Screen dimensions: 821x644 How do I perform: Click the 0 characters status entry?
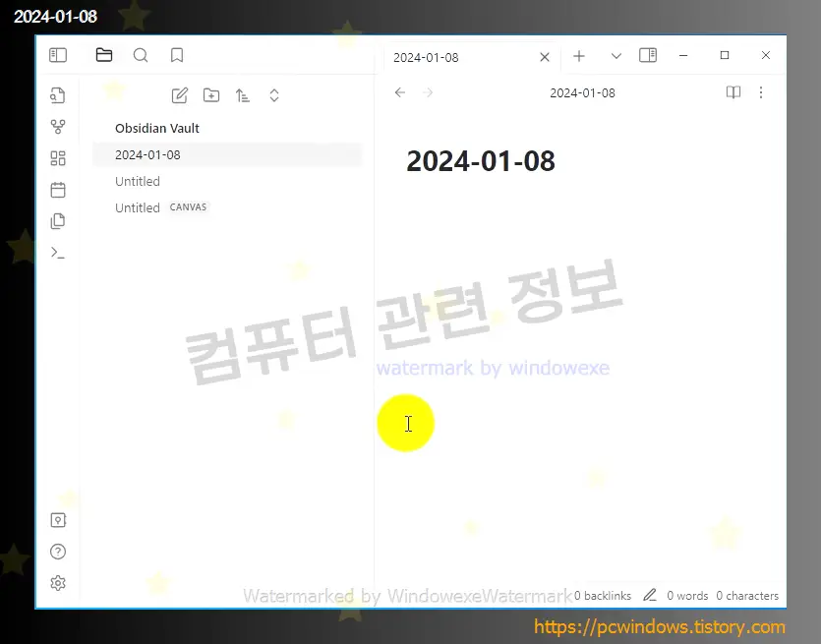pyautogui.click(x=747, y=596)
